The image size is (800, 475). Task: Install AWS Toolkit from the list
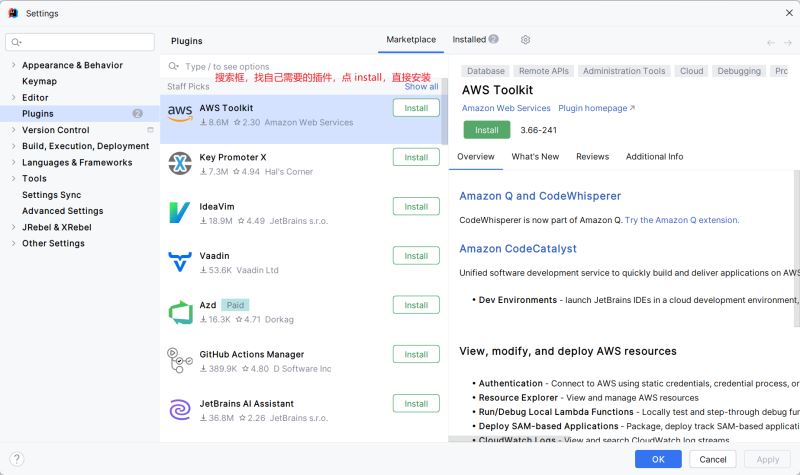(x=416, y=108)
